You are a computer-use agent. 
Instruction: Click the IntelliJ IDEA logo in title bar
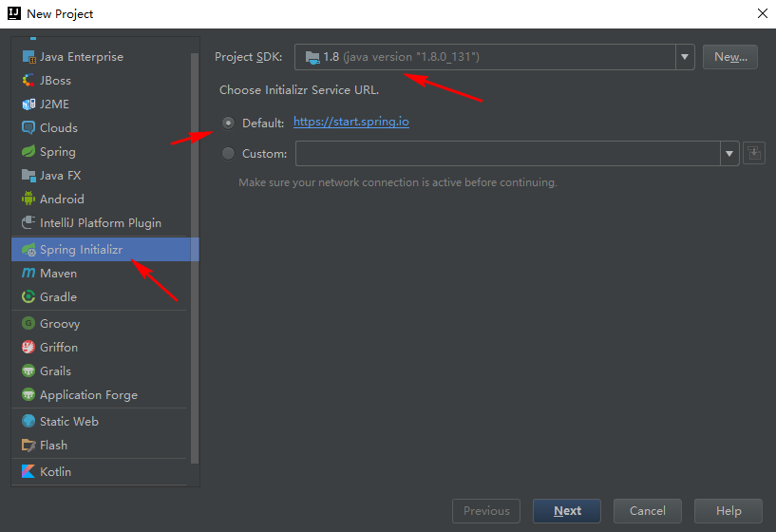point(14,14)
